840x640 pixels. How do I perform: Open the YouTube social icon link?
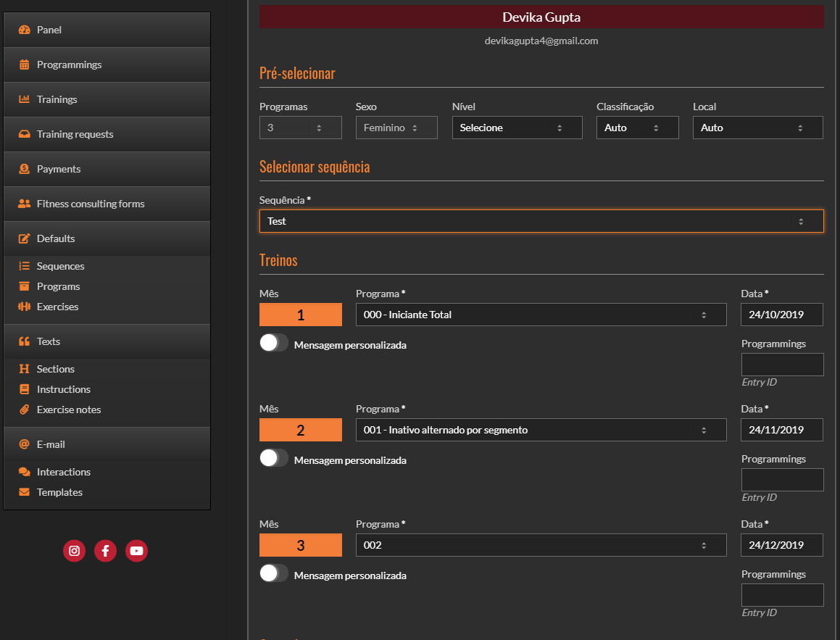click(136, 551)
